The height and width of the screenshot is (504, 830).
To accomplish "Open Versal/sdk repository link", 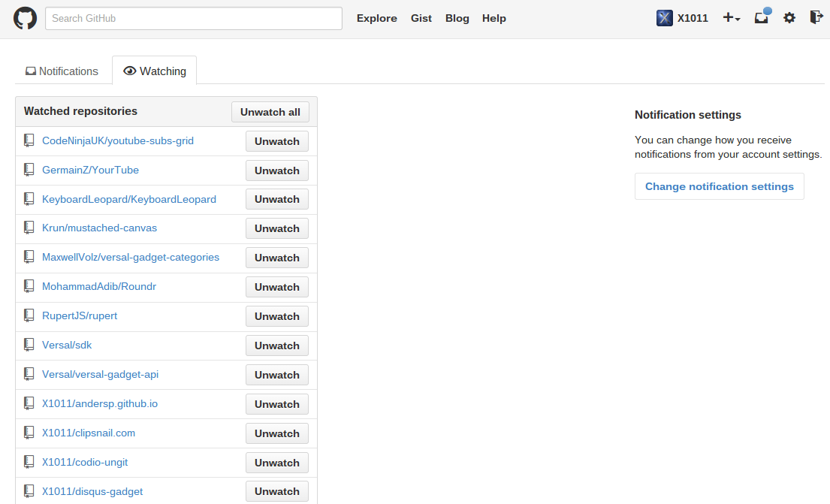I will coord(67,345).
